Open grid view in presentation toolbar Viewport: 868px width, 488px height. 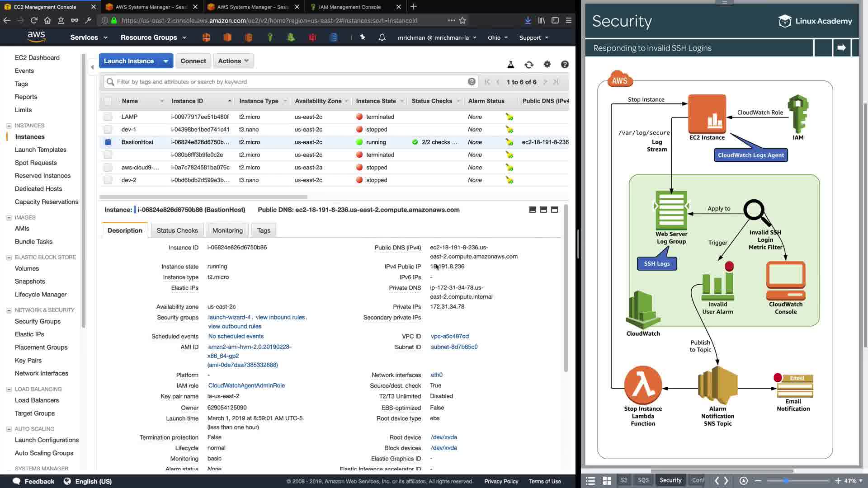pos(607,481)
